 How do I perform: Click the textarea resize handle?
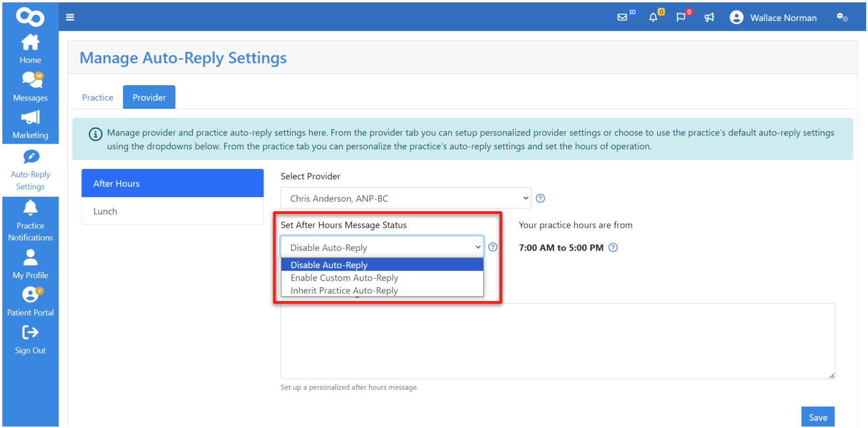tap(832, 375)
